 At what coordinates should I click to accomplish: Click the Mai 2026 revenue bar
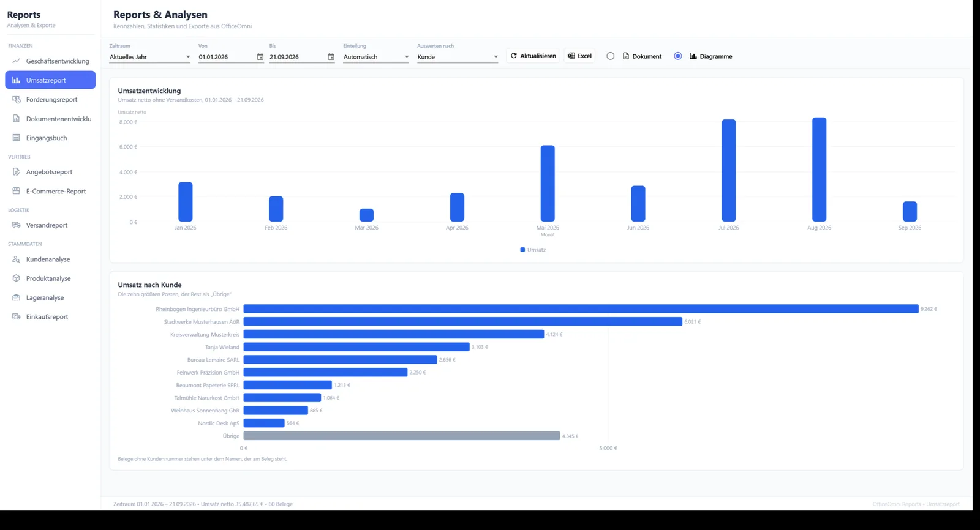[548, 184]
